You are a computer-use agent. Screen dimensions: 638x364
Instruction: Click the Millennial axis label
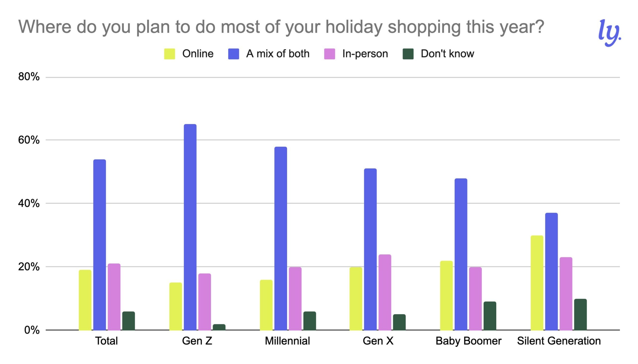click(287, 341)
